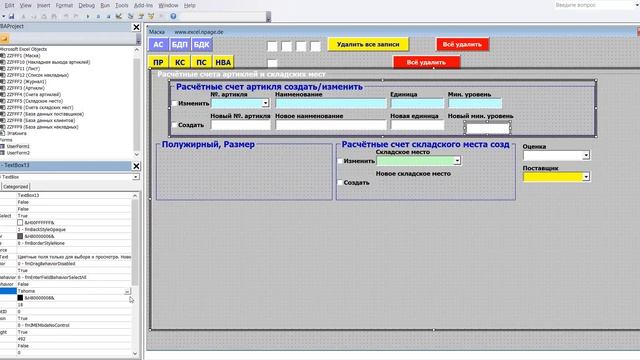Open the Debug menu

coord(87,5)
